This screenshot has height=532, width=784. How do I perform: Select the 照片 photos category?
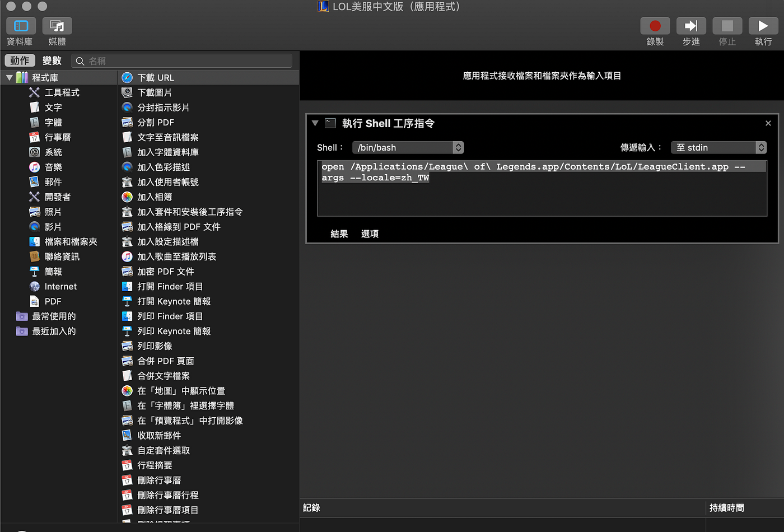click(53, 212)
